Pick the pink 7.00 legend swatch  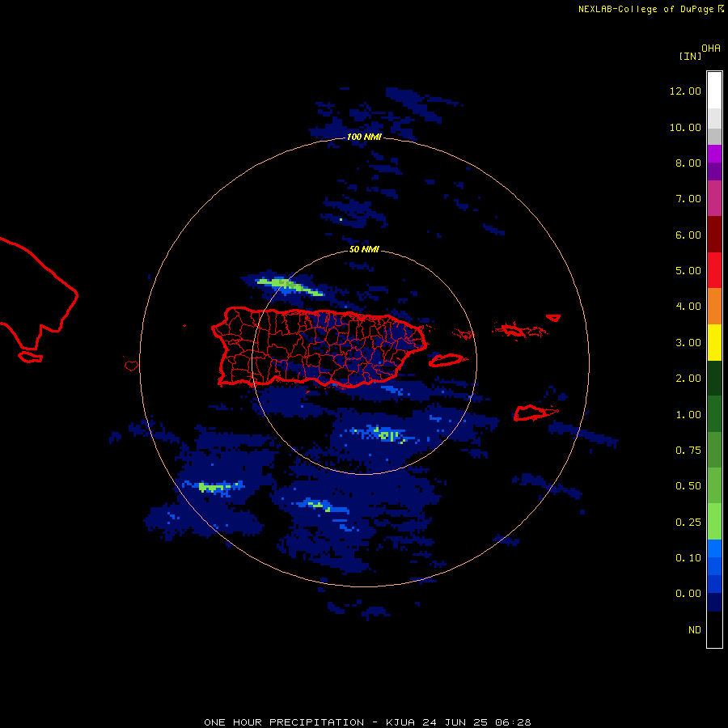pyautogui.click(x=714, y=198)
